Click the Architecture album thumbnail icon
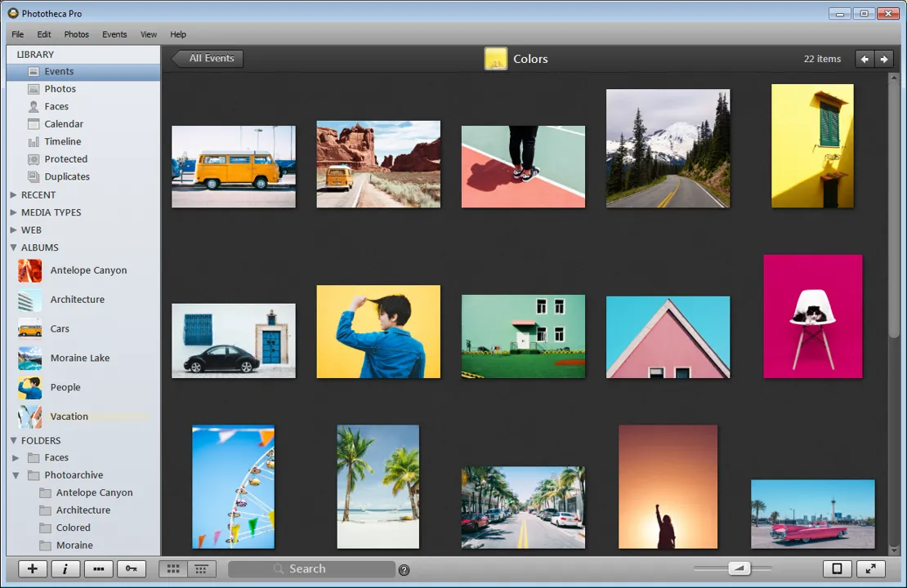Image resolution: width=907 pixels, height=588 pixels. point(29,300)
